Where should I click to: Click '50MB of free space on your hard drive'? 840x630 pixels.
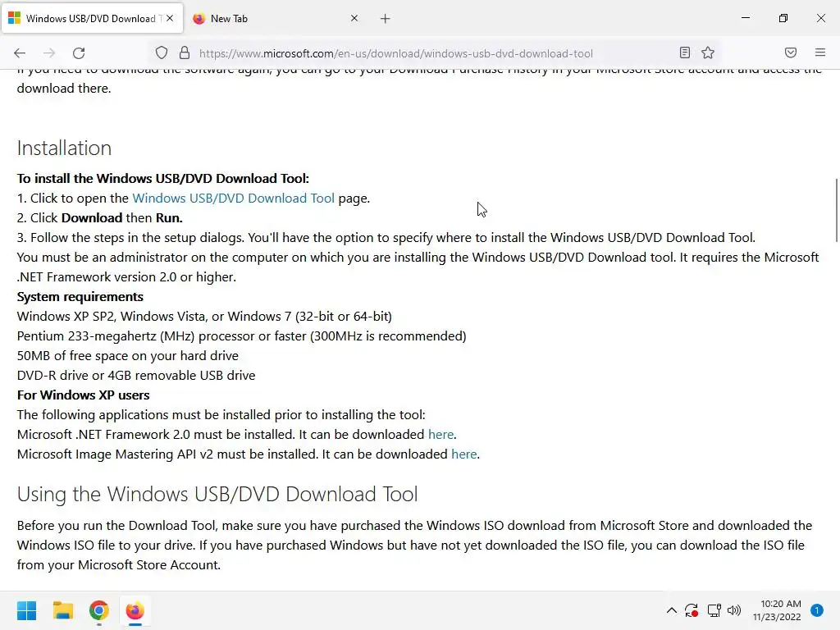point(127,356)
